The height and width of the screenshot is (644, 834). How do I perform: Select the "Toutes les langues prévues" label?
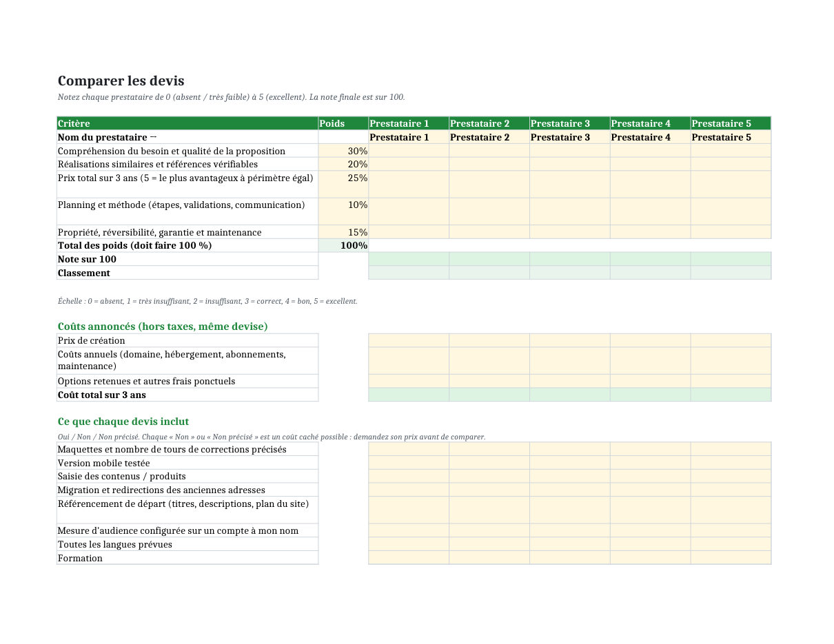point(187,544)
